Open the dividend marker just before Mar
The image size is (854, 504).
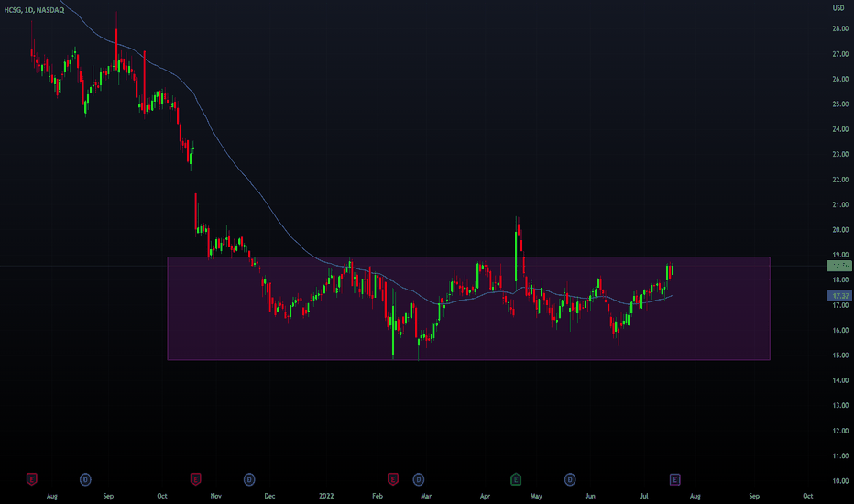(418, 479)
